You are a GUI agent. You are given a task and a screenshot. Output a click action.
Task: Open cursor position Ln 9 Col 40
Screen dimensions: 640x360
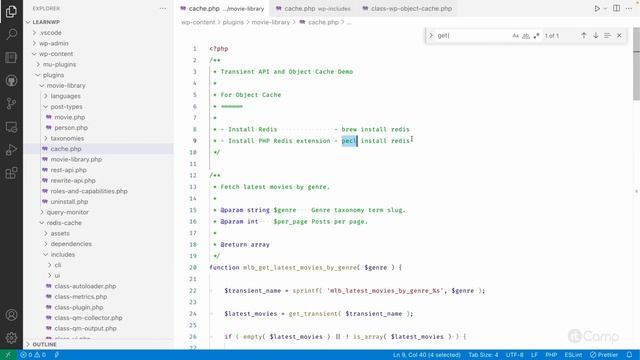pyautogui.click(x=427, y=355)
